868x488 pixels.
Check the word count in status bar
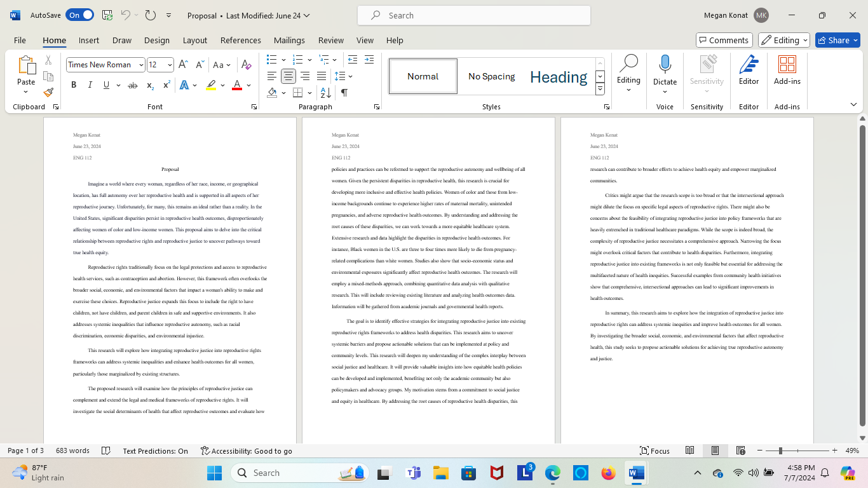click(72, 451)
